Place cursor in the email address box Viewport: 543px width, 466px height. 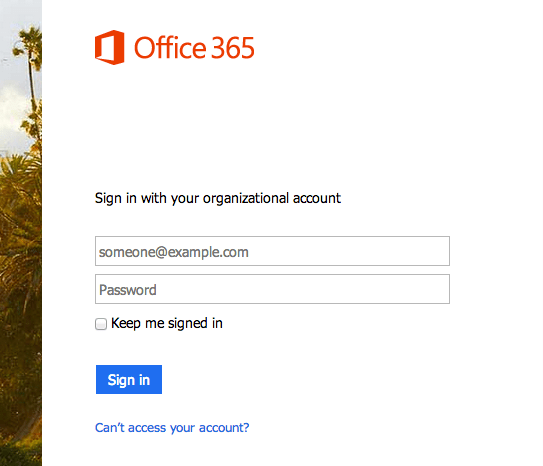272,251
